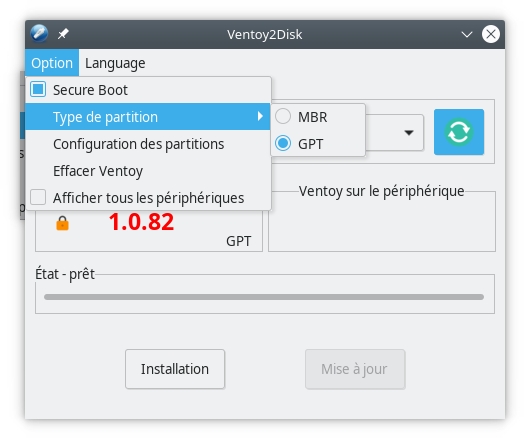Open the Option menu
This screenshot has height=439, width=525.
(x=52, y=63)
